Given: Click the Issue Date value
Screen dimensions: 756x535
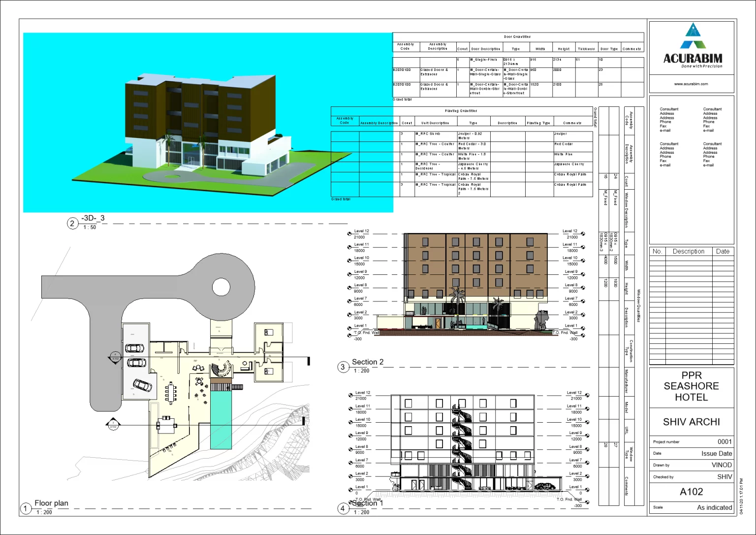Looking at the screenshot, I should pyautogui.click(x=717, y=453).
